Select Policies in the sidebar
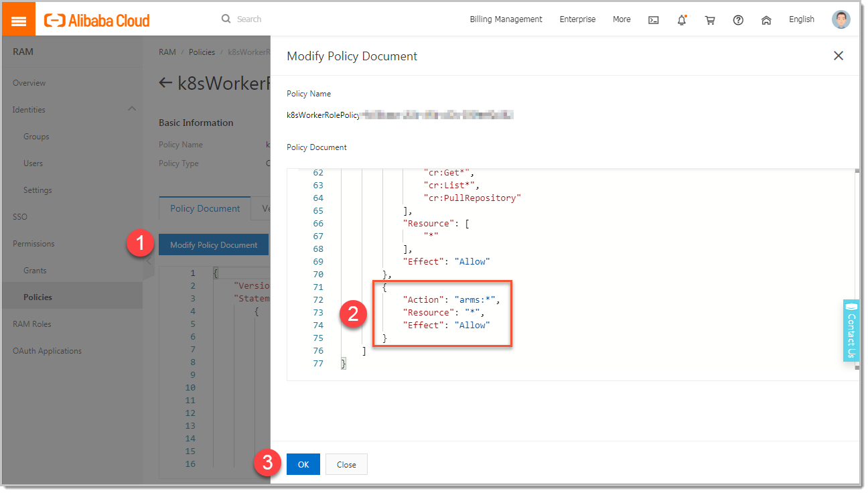The height and width of the screenshot is (493, 868). tap(38, 297)
